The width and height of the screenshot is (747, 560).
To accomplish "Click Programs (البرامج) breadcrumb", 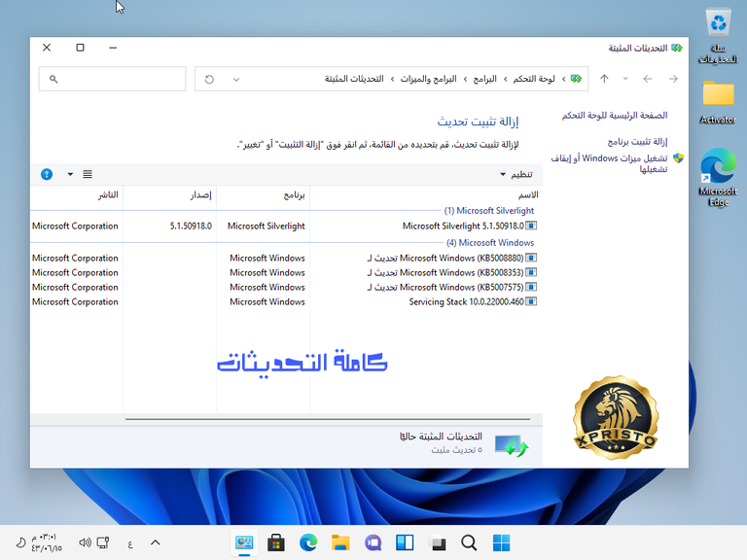I will (484, 79).
